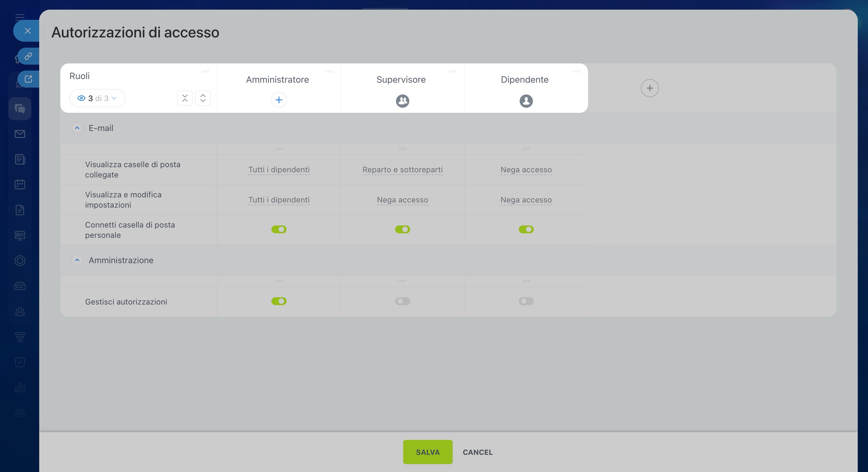
Task: Collapse the Amministrazione section
Action: (77, 260)
